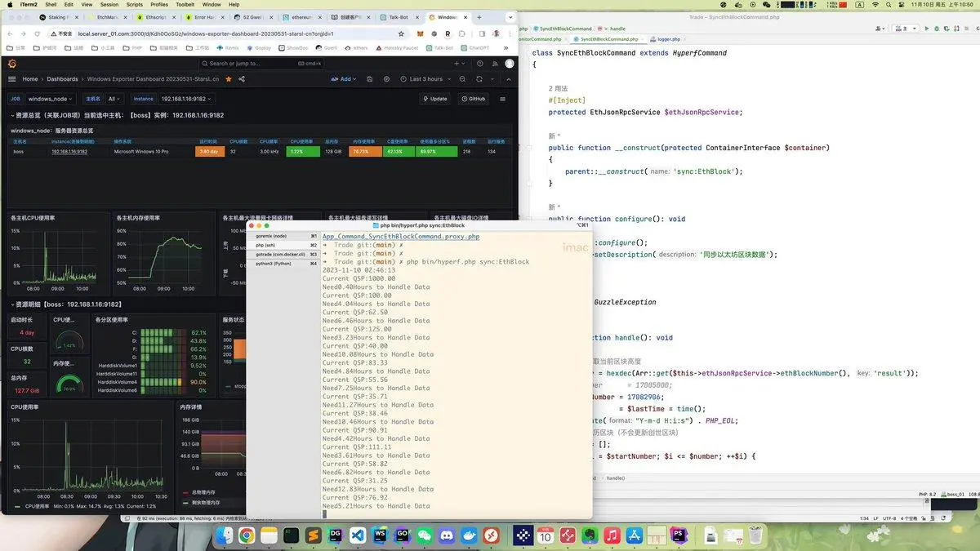Switch to the Staking browser tab

coord(59,16)
